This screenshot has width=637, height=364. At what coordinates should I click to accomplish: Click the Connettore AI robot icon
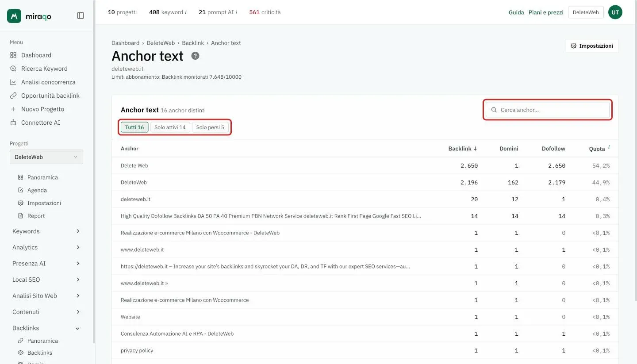pos(13,123)
